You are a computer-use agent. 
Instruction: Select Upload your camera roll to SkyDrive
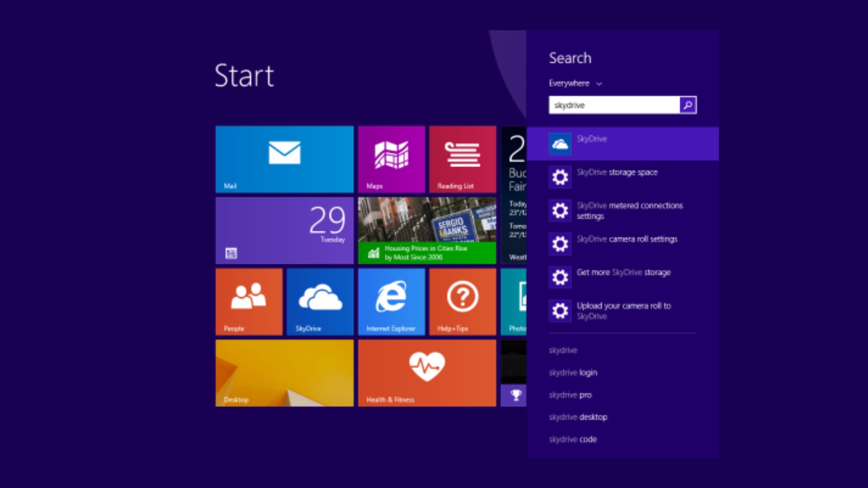[623, 311]
